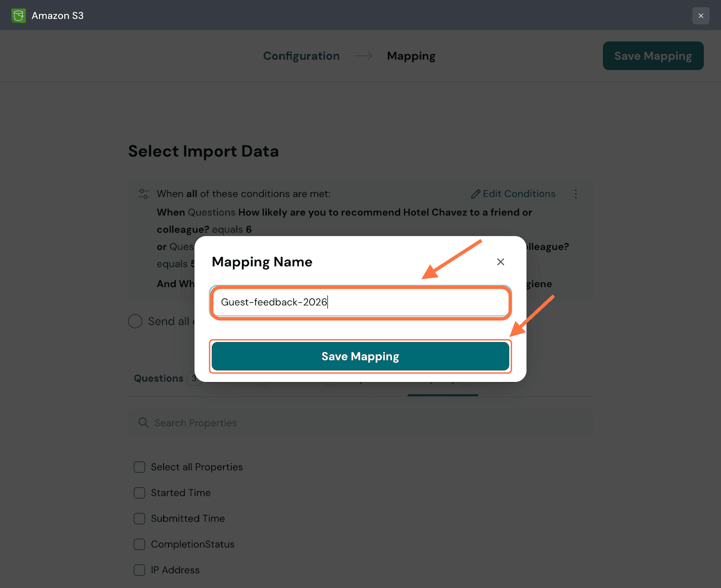Image resolution: width=721 pixels, height=588 pixels.
Task: Click the Search Properties magnifier icon
Action: [x=143, y=423]
